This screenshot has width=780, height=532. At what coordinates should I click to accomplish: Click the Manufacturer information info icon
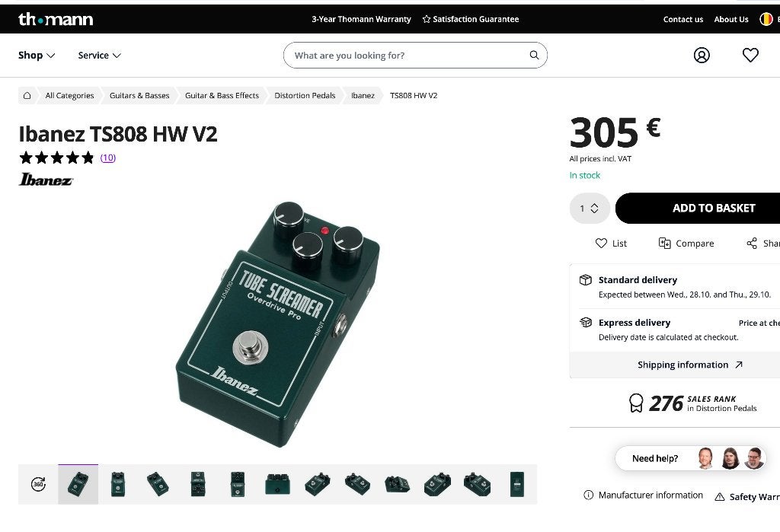point(588,495)
